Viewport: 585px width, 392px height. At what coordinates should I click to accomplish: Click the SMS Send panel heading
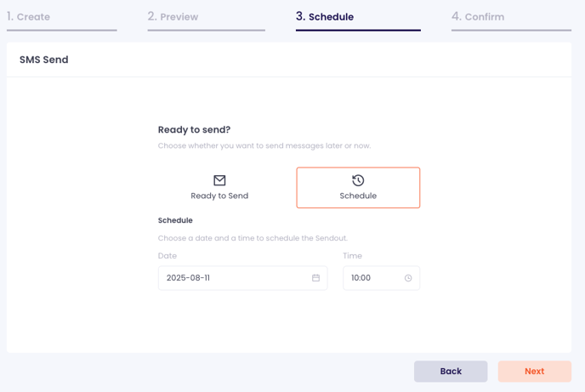coord(44,60)
